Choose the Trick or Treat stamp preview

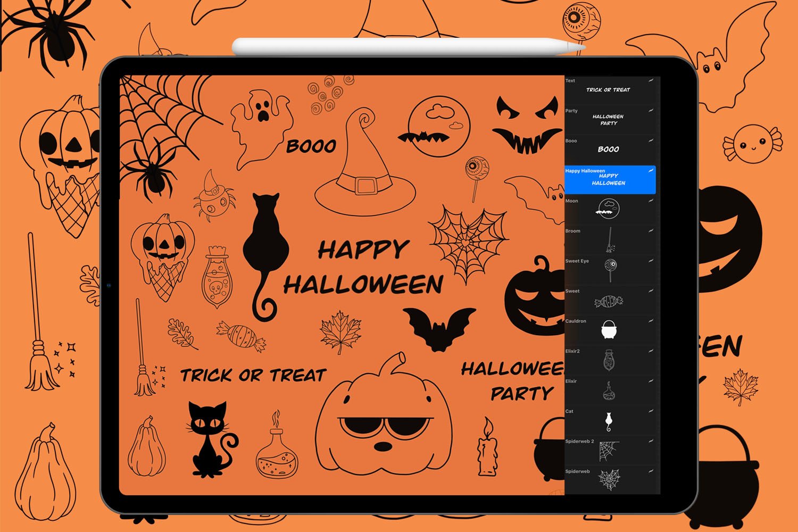coord(608,90)
